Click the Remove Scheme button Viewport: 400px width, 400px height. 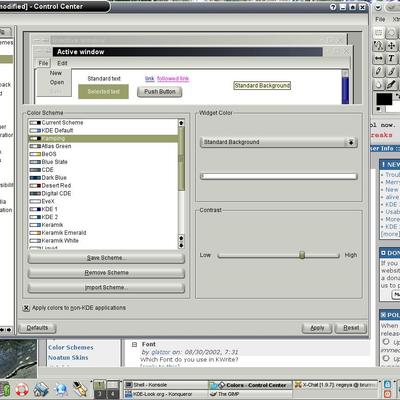(x=106, y=273)
